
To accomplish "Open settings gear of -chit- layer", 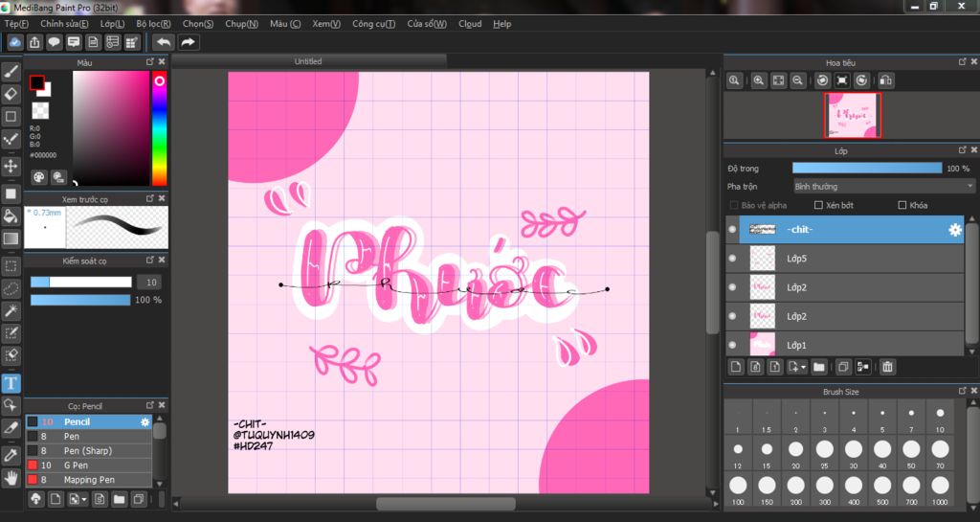I will coord(954,230).
